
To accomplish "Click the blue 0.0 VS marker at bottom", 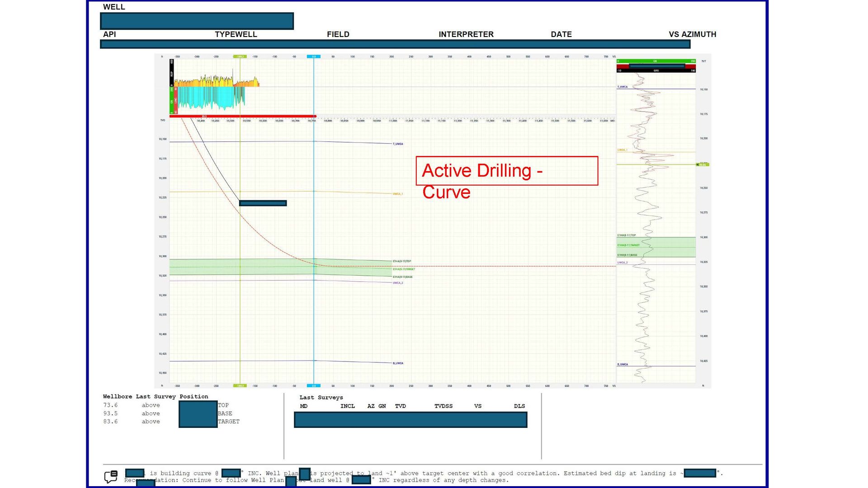I will coord(314,386).
